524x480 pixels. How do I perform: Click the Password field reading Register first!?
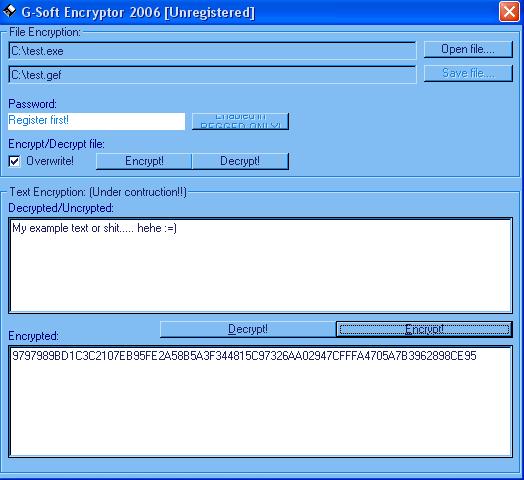point(97,121)
